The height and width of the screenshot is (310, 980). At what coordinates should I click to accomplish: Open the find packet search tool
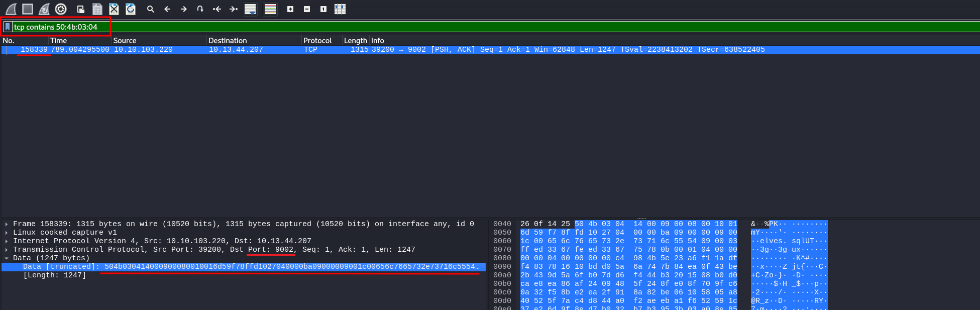click(150, 9)
